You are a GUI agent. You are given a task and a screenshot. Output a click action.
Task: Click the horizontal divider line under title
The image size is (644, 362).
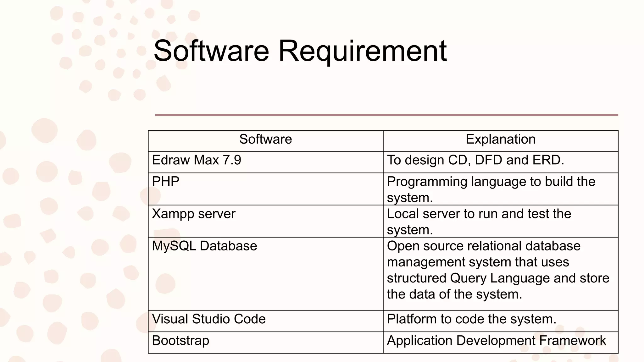[x=386, y=115]
